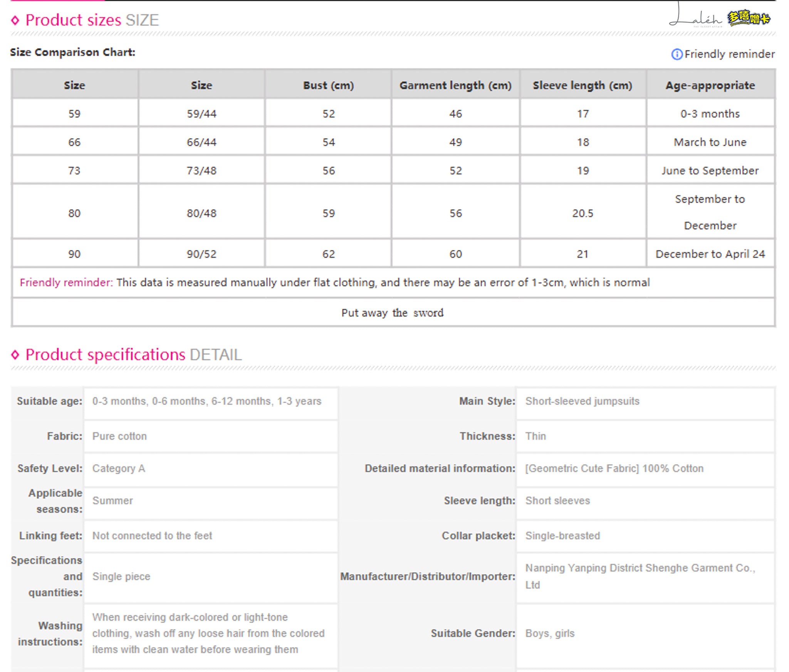Click the blue info icon beside Friendly reminder
Viewport: 789px width, 672px height.
click(677, 54)
